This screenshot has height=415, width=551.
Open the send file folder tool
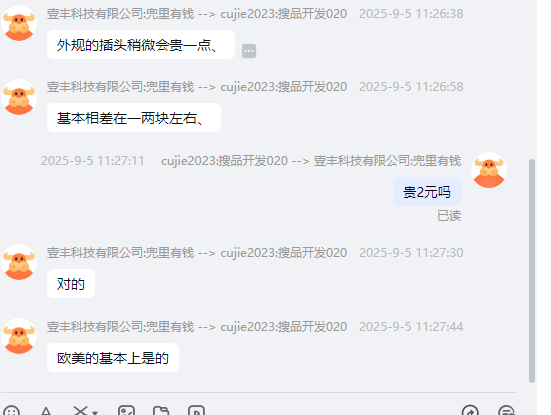pos(161,411)
